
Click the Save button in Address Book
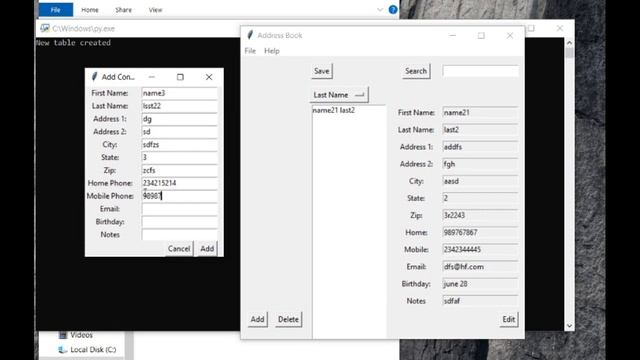click(x=322, y=71)
